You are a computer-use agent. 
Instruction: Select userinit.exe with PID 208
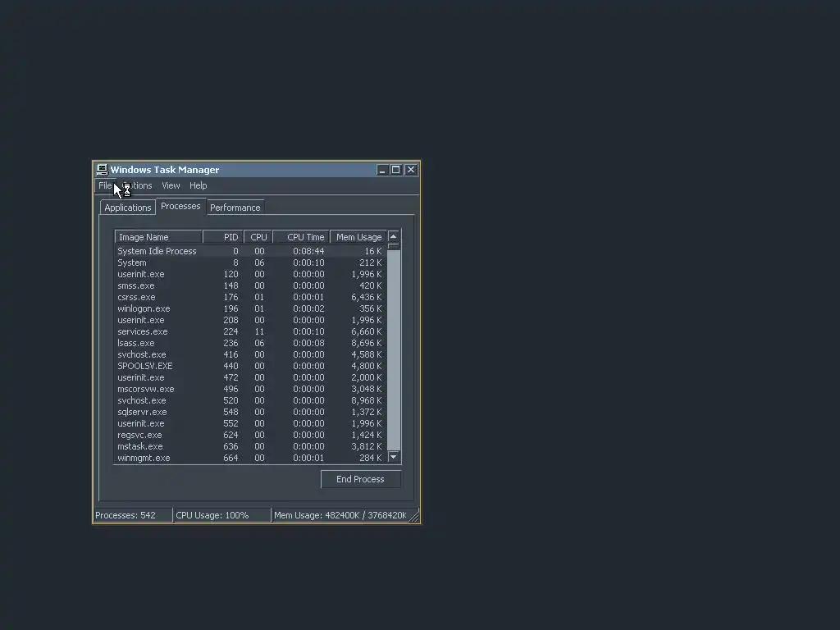pos(250,321)
